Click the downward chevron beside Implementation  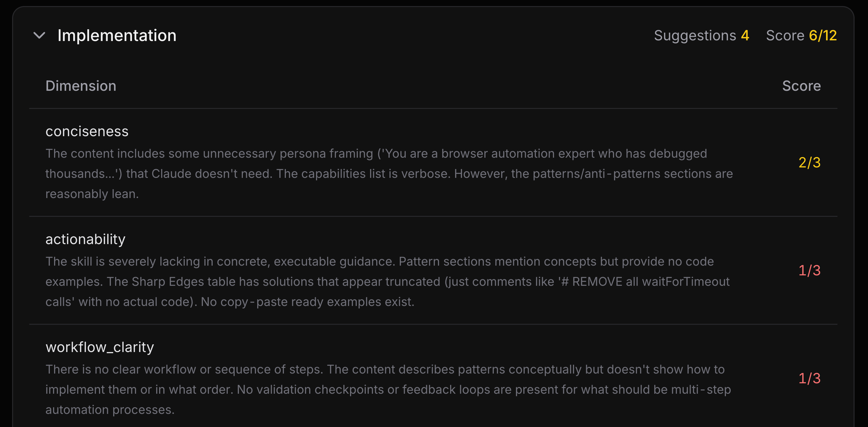[x=39, y=36]
